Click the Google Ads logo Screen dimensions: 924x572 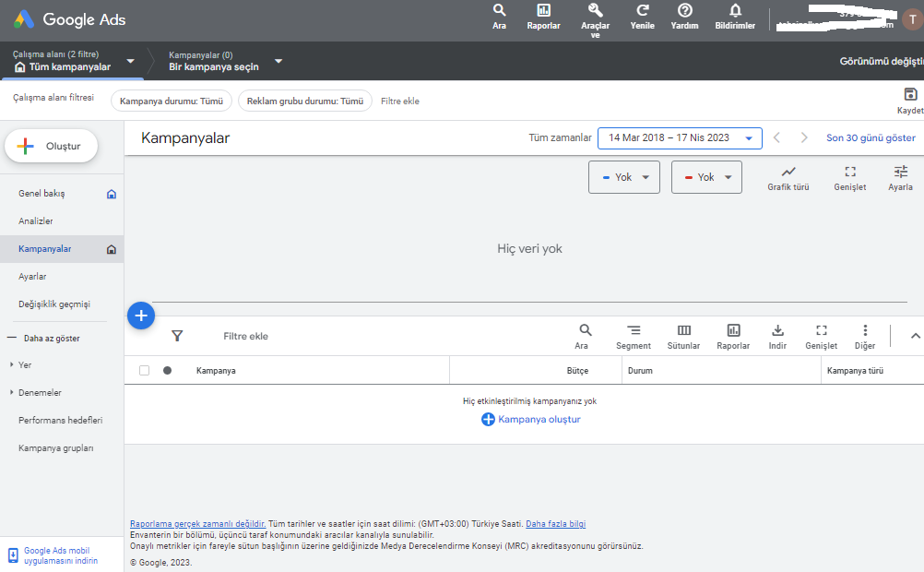pyautogui.click(x=69, y=19)
